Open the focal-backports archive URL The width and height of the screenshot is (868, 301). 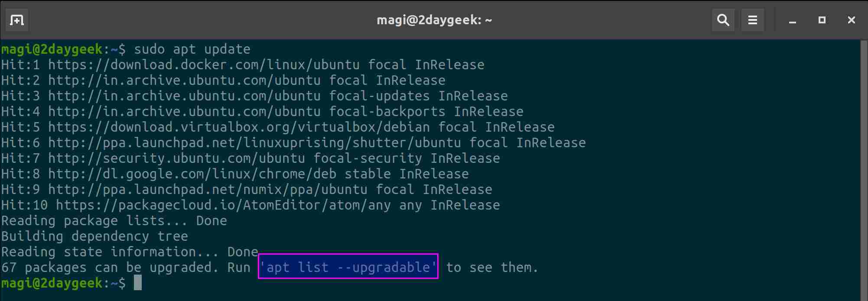click(184, 111)
